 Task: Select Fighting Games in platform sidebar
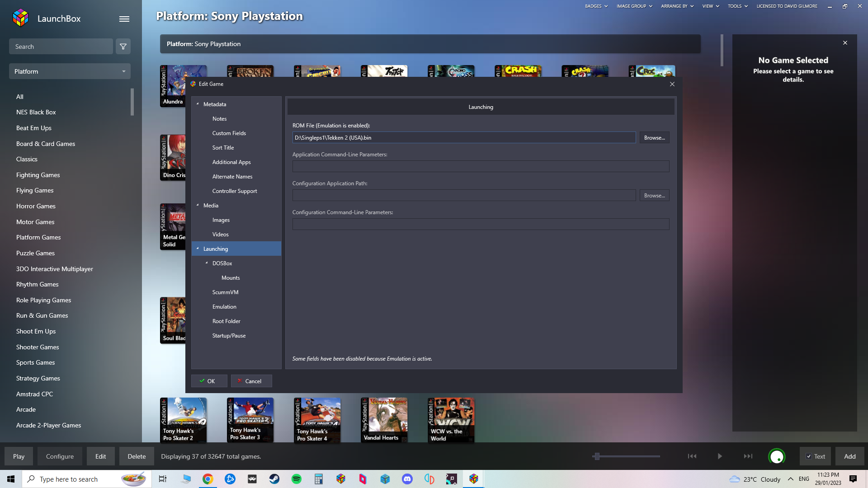click(x=38, y=175)
